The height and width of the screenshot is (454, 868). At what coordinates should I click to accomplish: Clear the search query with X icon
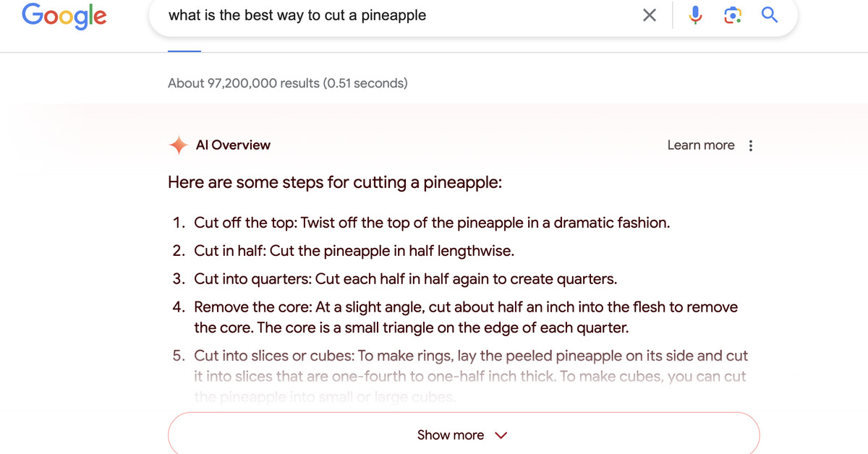[650, 15]
